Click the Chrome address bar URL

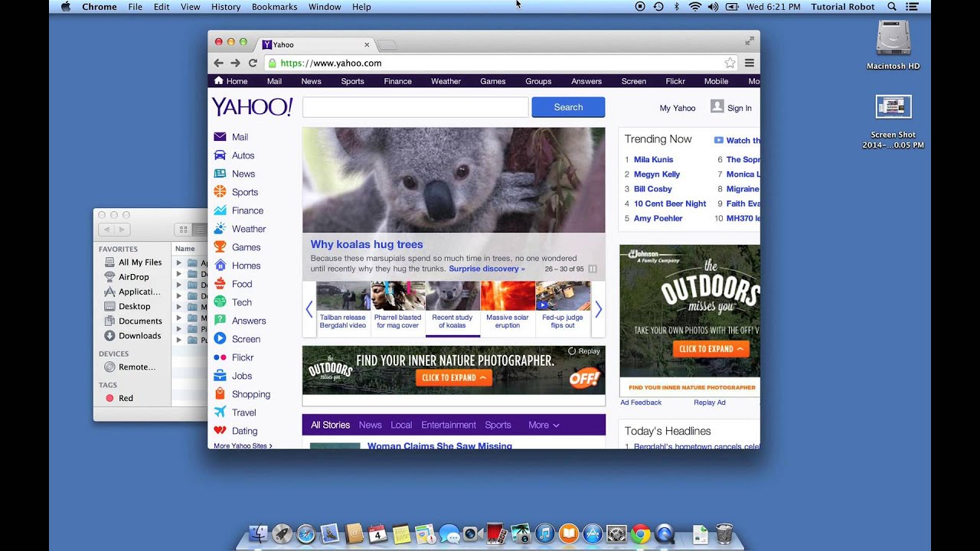(x=331, y=63)
